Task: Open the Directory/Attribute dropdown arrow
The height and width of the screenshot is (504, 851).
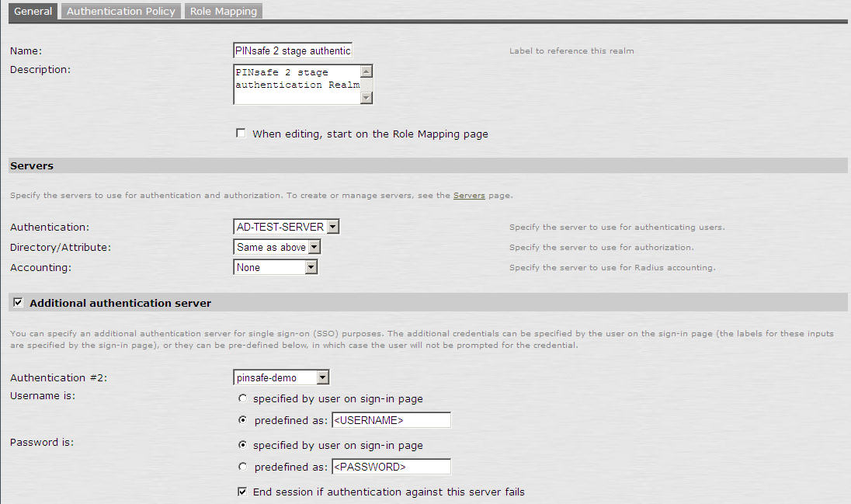Action: 315,247
